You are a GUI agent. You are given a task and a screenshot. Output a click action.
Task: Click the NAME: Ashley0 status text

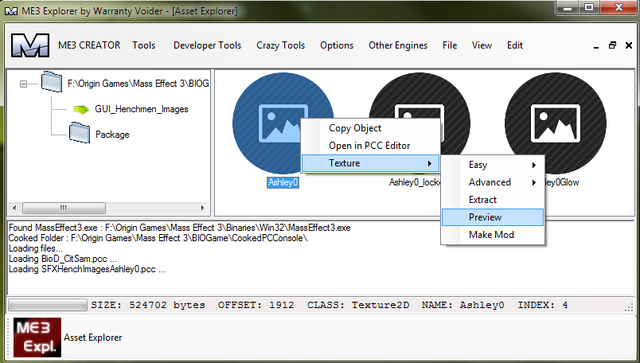(463, 305)
